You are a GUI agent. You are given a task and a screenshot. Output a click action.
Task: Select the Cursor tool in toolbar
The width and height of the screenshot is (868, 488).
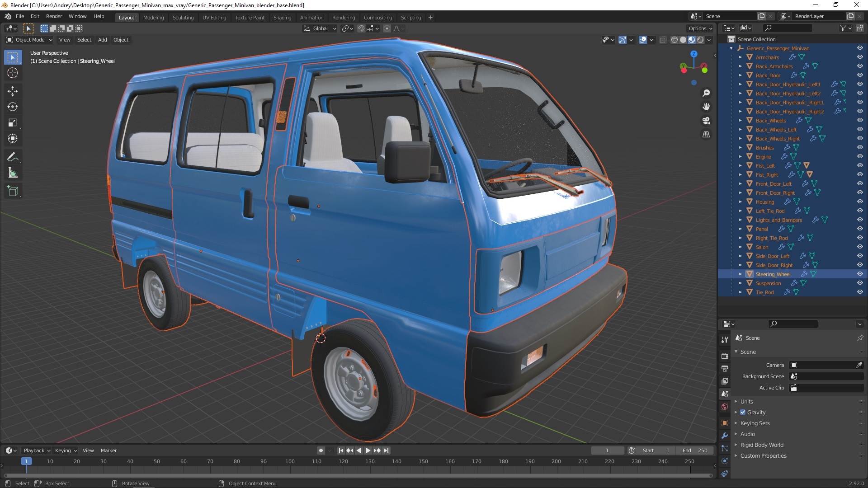[13, 73]
